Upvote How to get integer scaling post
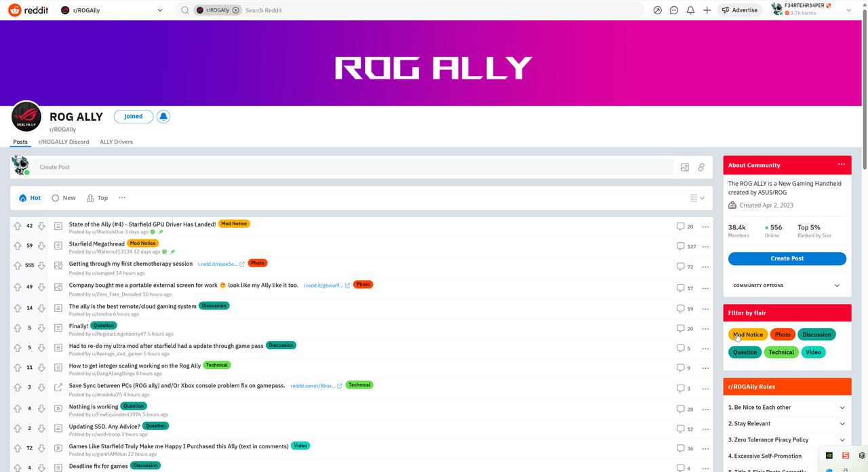Screen dimensions: 868x472 [x=18, y=368]
